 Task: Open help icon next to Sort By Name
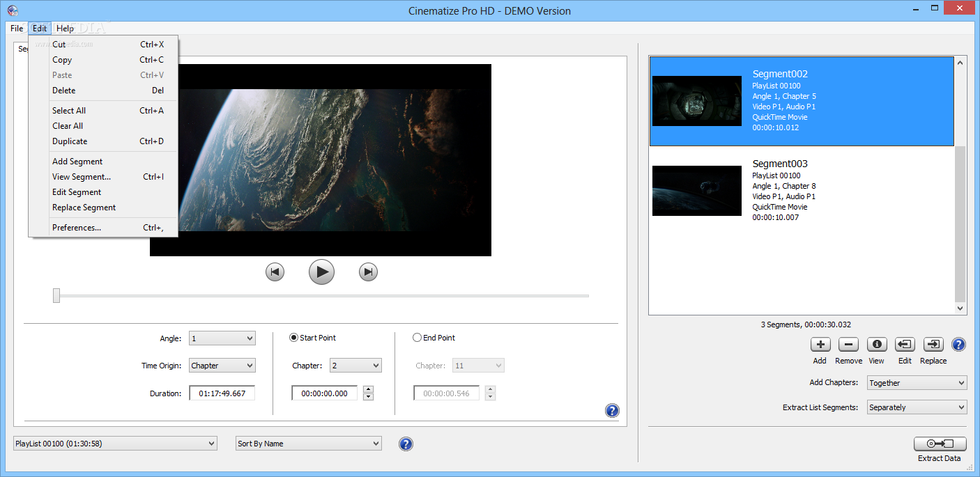(x=406, y=444)
